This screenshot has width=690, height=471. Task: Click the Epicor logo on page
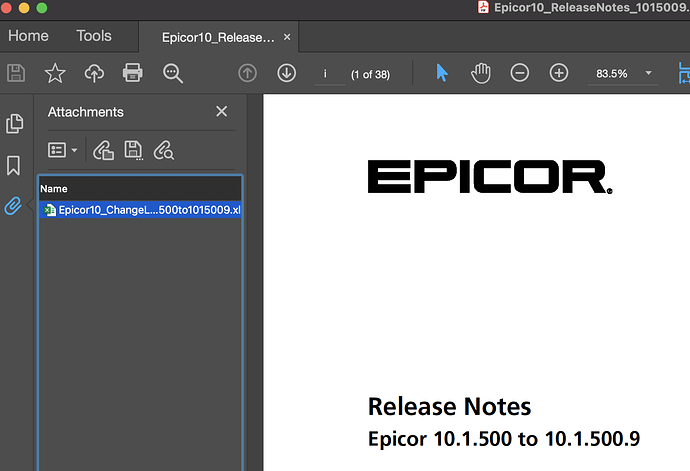(490, 177)
